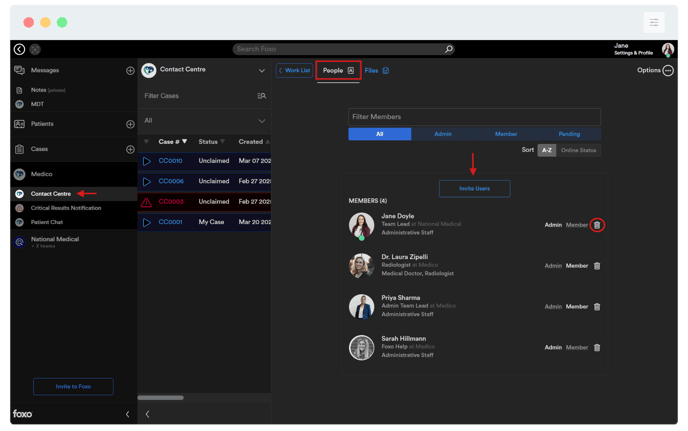Open Jane's profile avatar at top right
Image resolution: width=688 pixels, height=431 pixels.
[668, 50]
